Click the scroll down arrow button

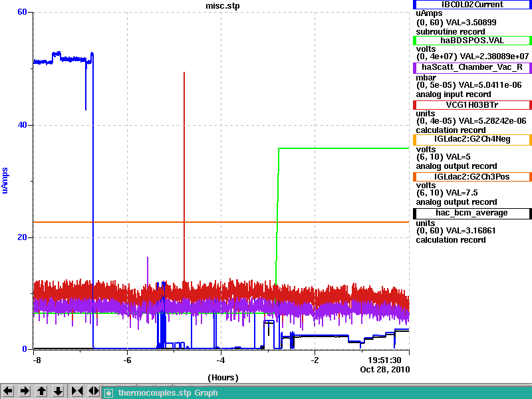coord(59,391)
